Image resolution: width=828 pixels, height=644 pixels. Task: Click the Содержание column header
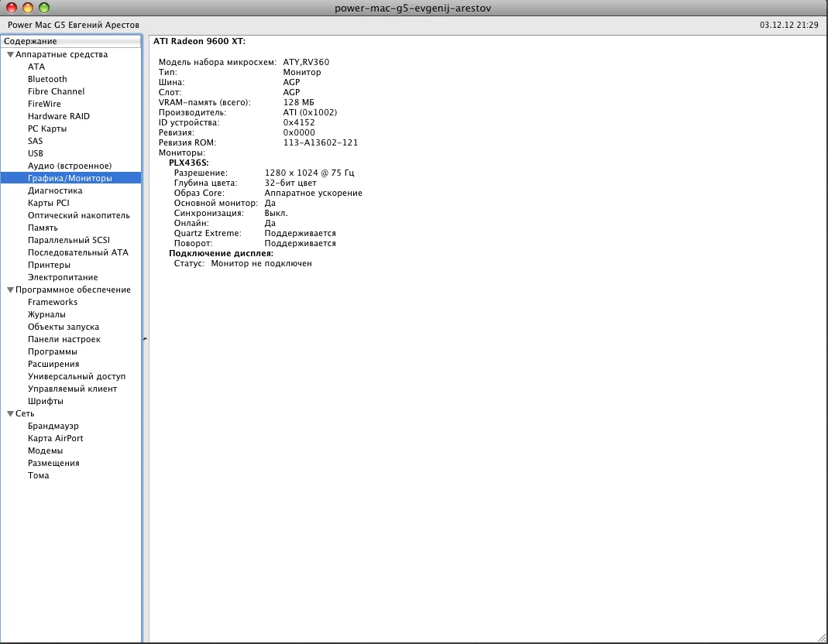coord(70,41)
